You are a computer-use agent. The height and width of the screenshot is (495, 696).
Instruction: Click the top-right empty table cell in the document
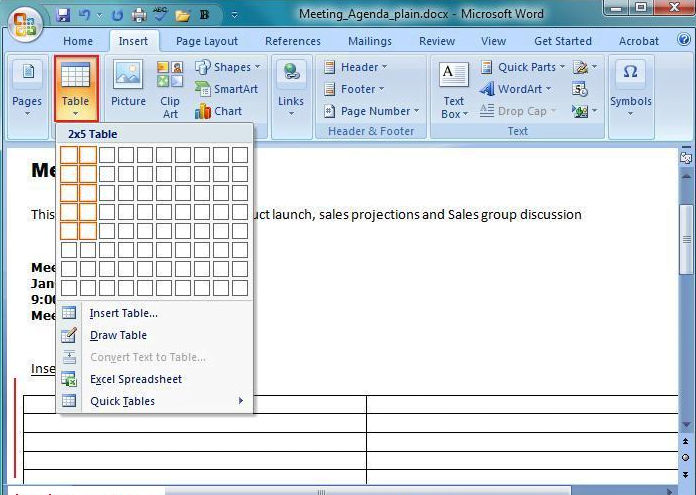click(x=522, y=404)
